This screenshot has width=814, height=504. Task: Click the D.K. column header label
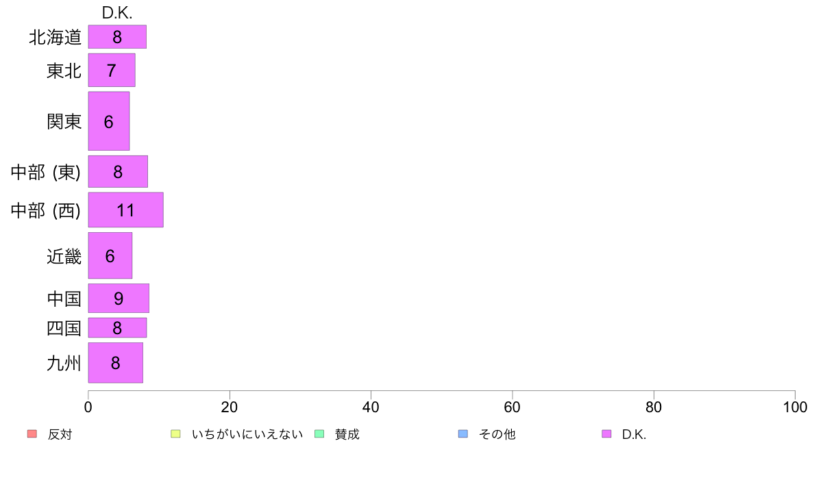coord(117,13)
